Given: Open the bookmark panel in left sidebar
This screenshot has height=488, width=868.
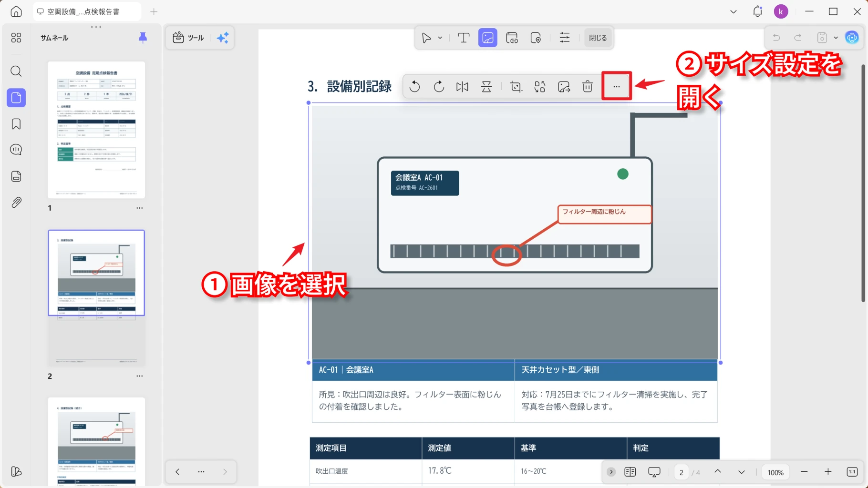Looking at the screenshot, I should coord(16,124).
